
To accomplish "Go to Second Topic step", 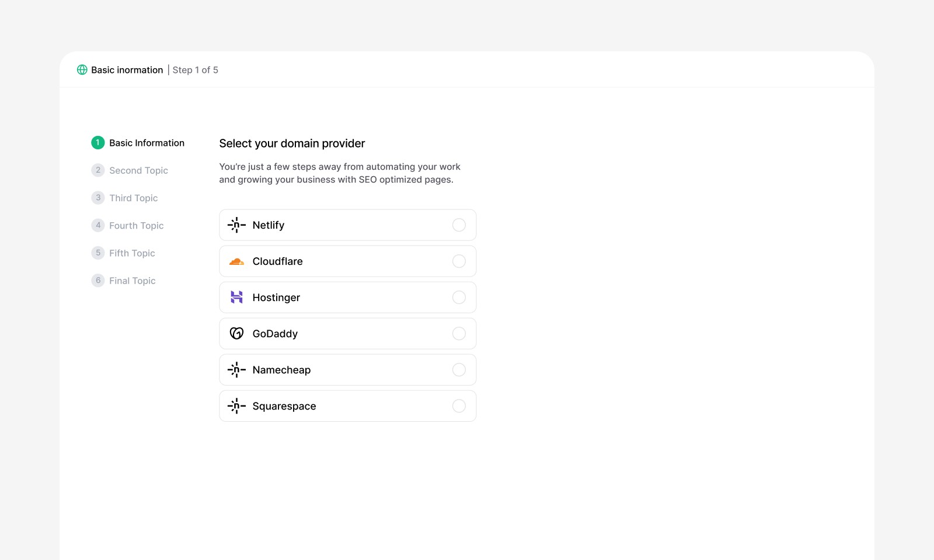I will click(x=138, y=170).
